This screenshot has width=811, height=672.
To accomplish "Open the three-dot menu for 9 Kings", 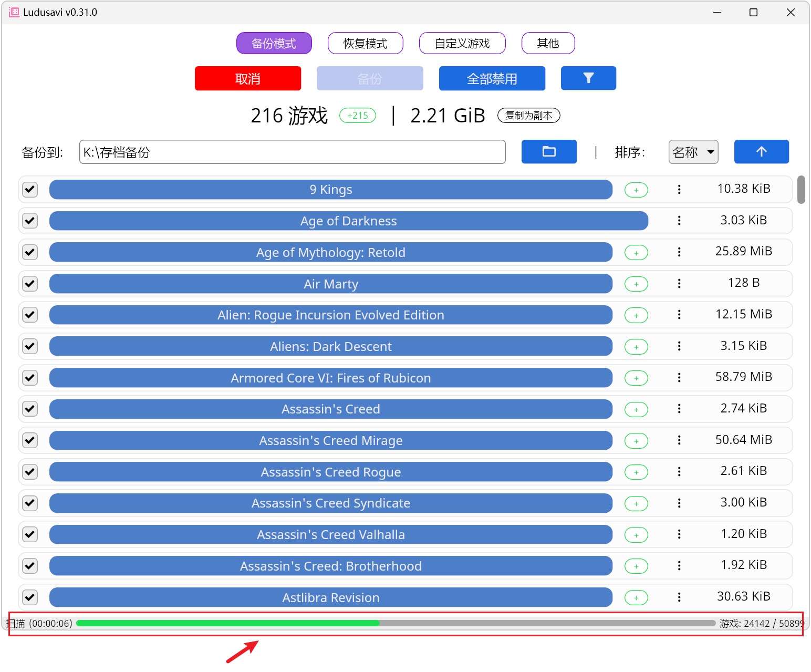I will tap(679, 190).
